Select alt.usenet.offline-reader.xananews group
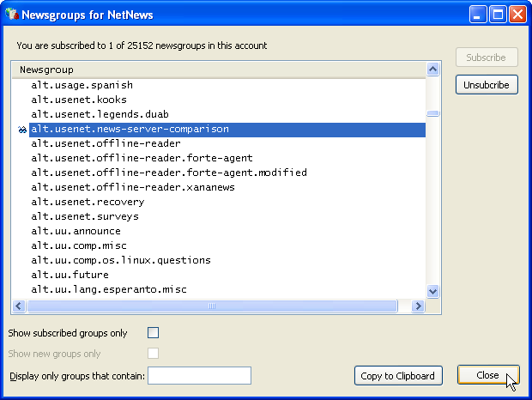Viewport: 532px width, 400px height. coord(132,187)
